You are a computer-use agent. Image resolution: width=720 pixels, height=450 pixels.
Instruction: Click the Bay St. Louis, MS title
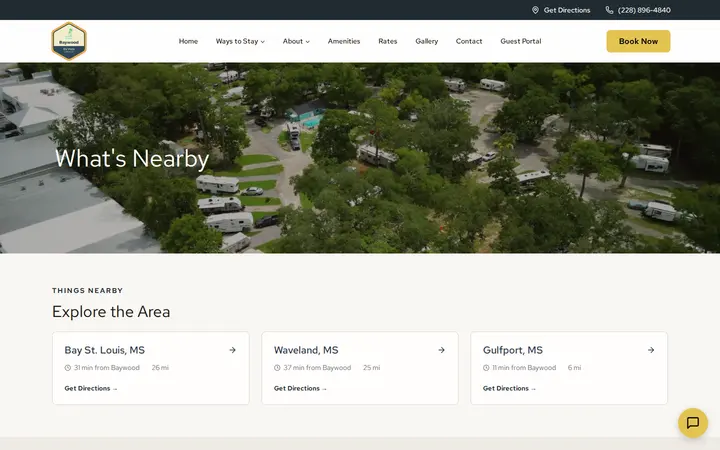tap(105, 350)
